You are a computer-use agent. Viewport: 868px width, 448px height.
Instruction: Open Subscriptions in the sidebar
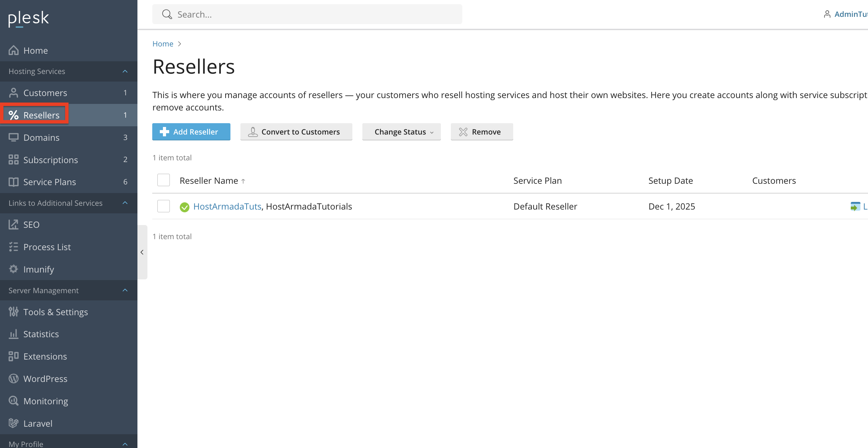click(x=69, y=160)
